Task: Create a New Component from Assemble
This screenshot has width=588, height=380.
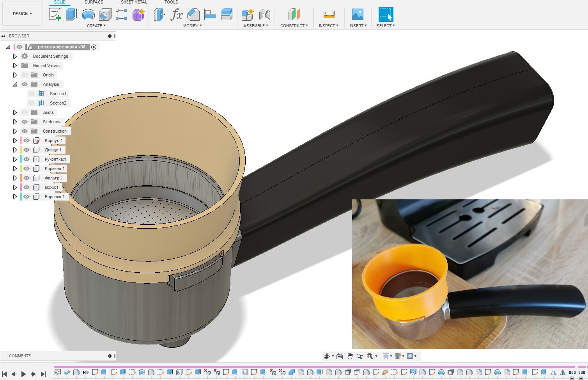Action: pyautogui.click(x=248, y=15)
